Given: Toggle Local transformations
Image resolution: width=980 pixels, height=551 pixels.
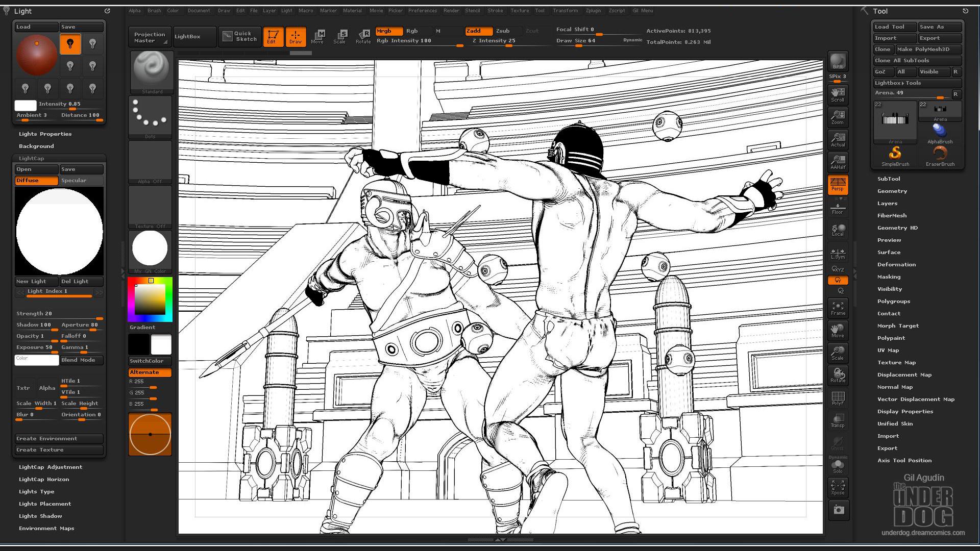Looking at the screenshot, I should [x=838, y=229].
